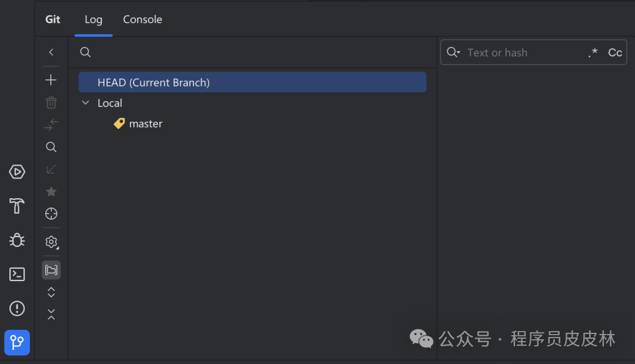Viewport: 635px width, 364px height.
Task: Navigate log to selected branch crosshair icon
Action: (x=51, y=214)
